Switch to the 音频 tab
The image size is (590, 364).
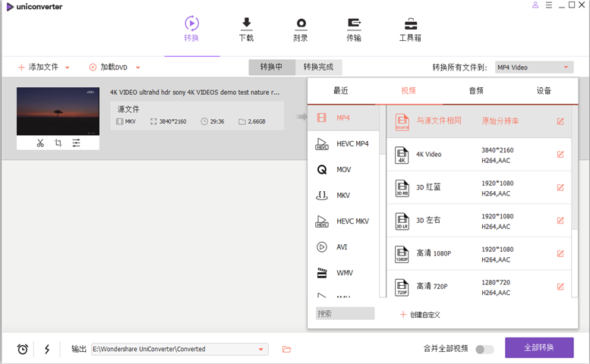(x=476, y=90)
